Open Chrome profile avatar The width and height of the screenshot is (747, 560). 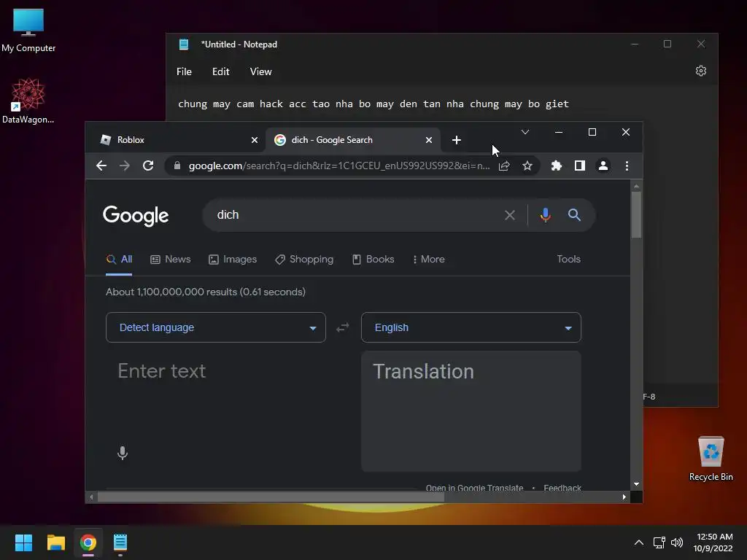tap(603, 166)
